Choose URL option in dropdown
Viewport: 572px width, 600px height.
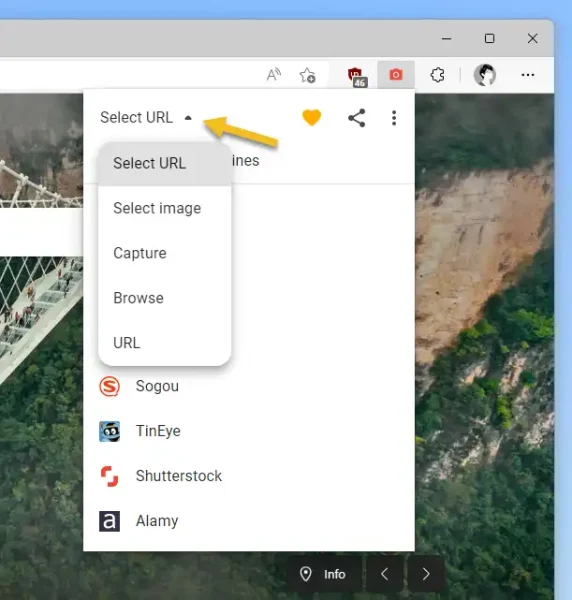point(165,343)
